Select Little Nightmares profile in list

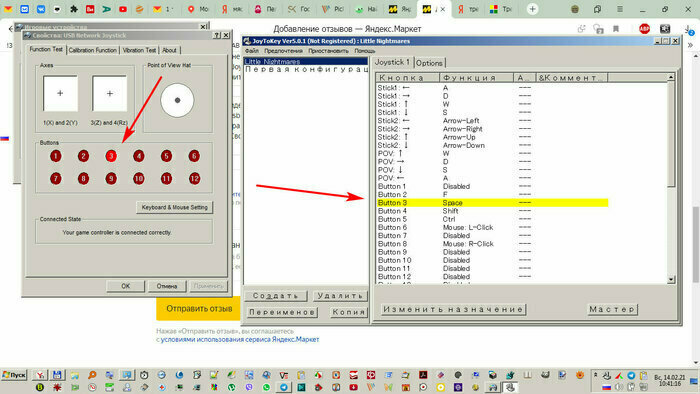pos(306,62)
